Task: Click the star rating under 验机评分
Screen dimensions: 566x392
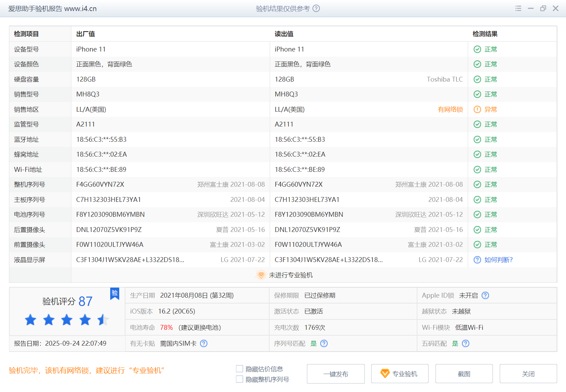Action: pyautogui.click(x=67, y=320)
